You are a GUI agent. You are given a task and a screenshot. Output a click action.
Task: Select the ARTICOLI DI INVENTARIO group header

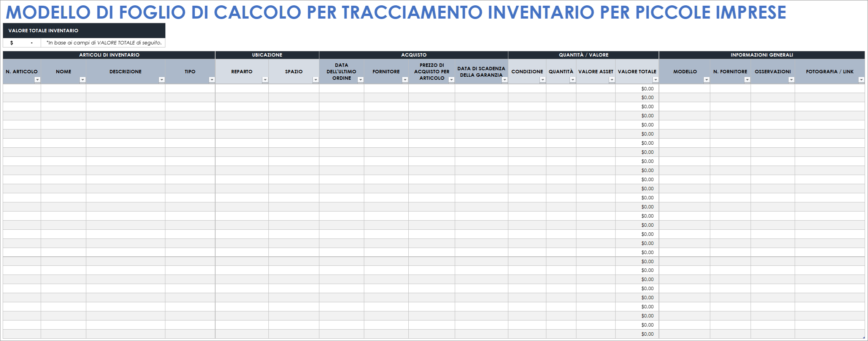tap(109, 55)
